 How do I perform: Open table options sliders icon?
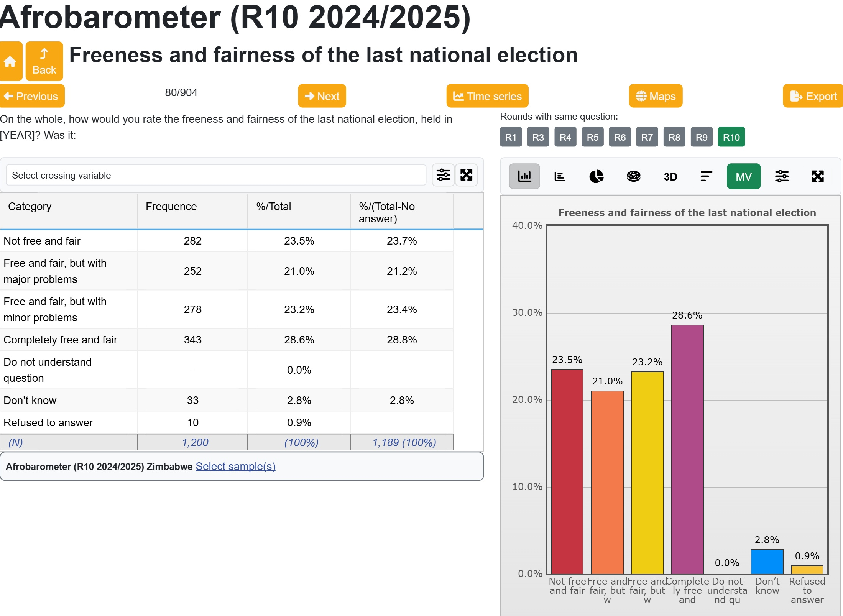tap(443, 175)
